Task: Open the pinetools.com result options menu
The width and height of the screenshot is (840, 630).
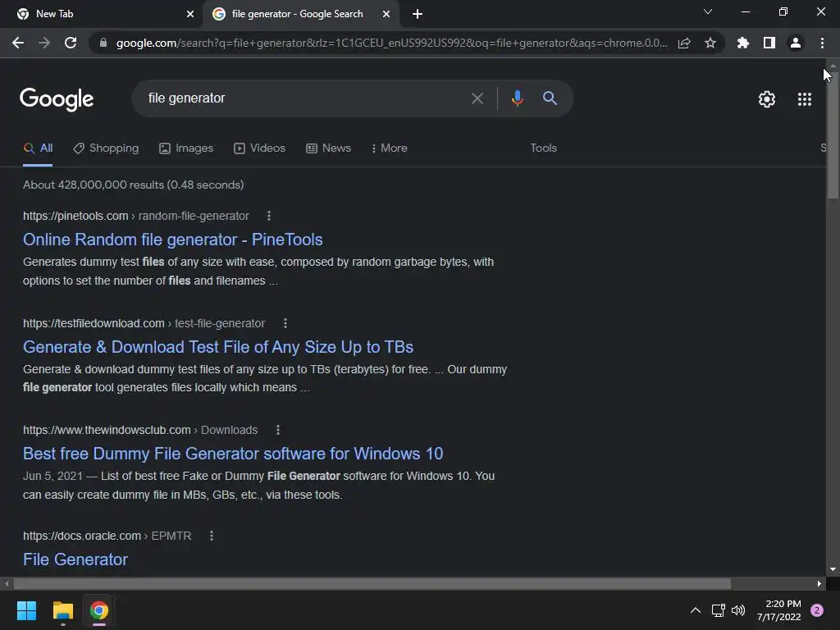Action: pyautogui.click(x=269, y=216)
